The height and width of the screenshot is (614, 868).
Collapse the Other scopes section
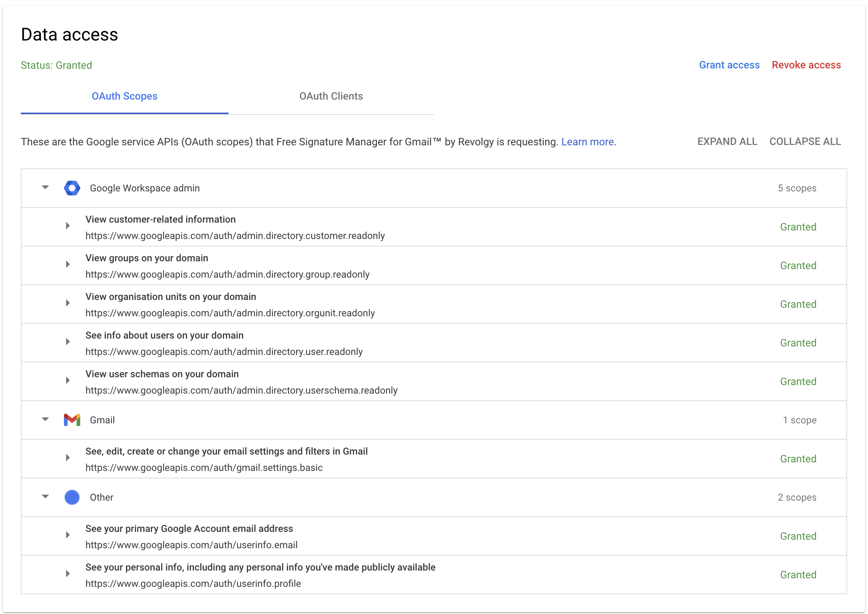pyautogui.click(x=45, y=497)
